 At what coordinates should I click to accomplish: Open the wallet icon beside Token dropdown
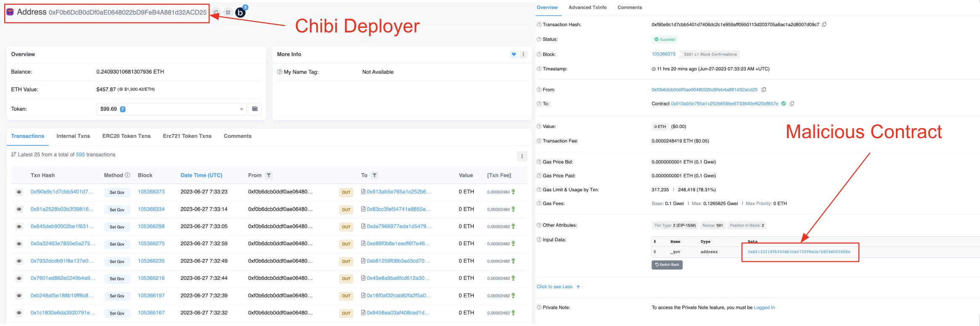(x=255, y=109)
